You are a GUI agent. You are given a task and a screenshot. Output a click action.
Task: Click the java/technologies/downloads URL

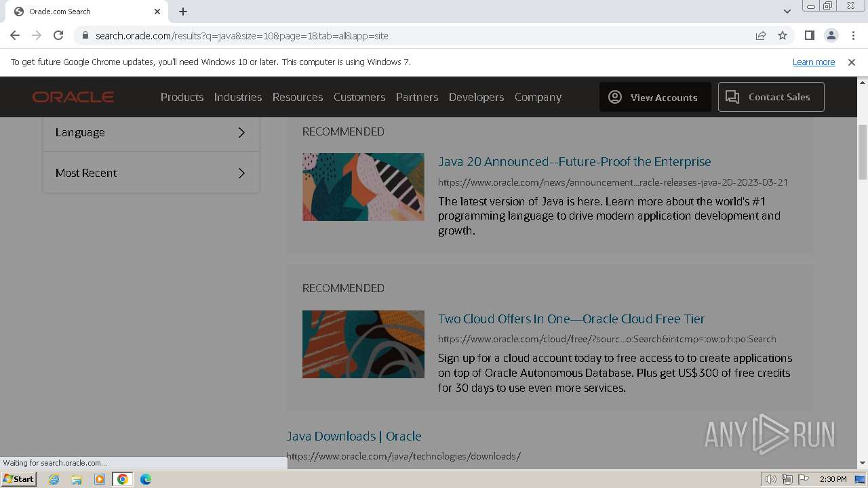tap(403, 456)
